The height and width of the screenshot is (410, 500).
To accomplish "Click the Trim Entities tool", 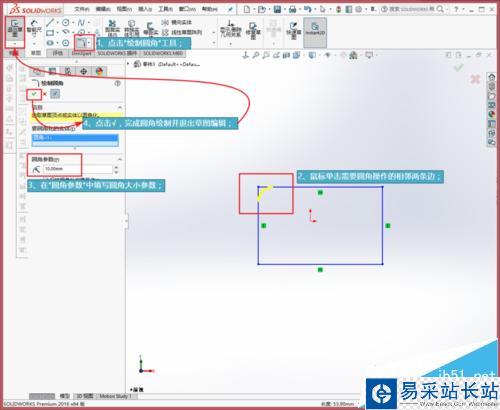I will [112, 29].
